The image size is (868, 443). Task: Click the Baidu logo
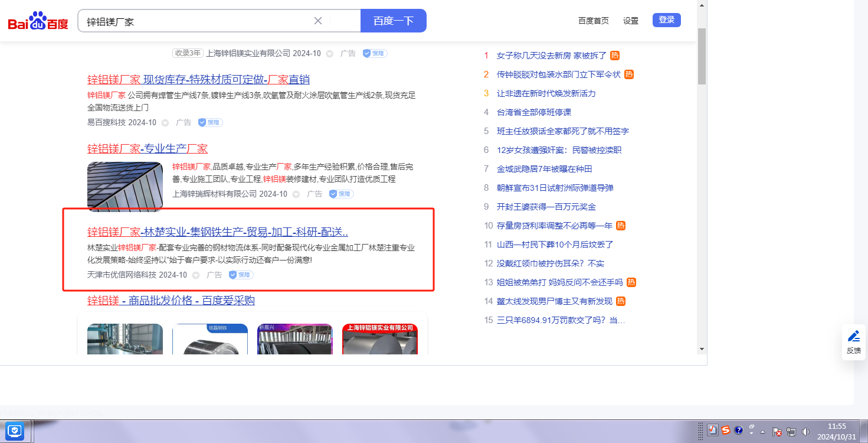click(38, 22)
